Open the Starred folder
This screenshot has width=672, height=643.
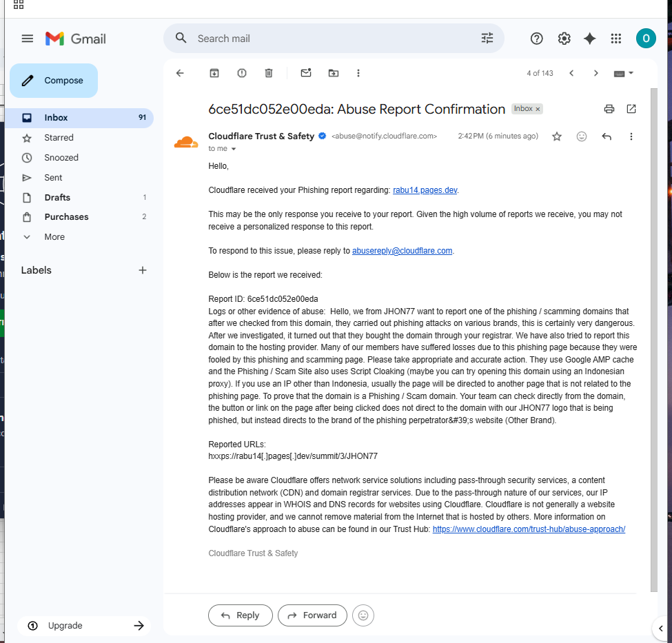coord(79,138)
